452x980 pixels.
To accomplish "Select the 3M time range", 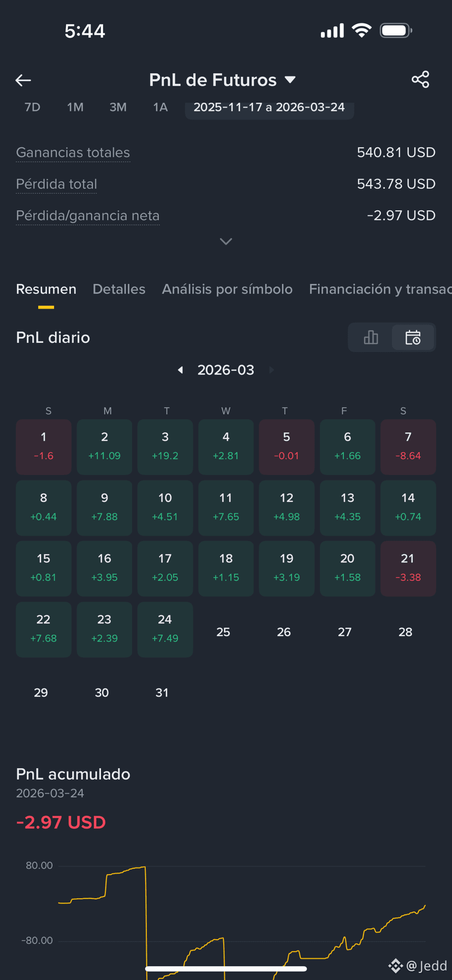I will coord(118,108).
